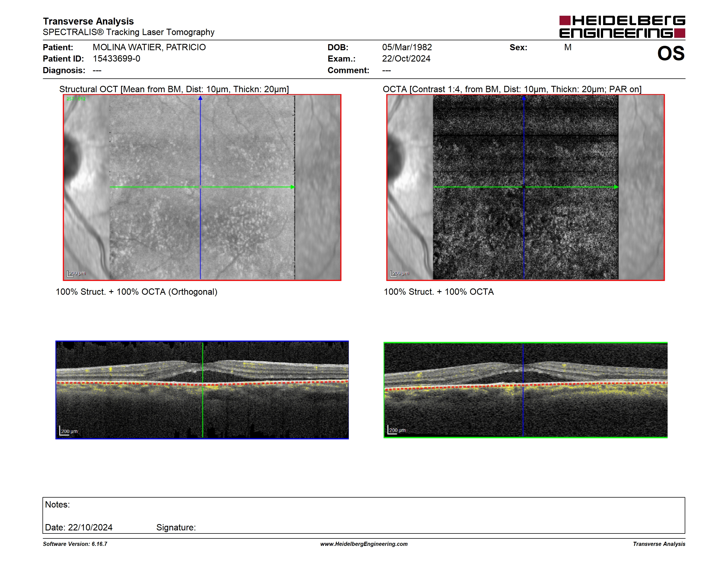
Task: Click the green vertical line in blue B-scan
Action: tap(203, 390)
